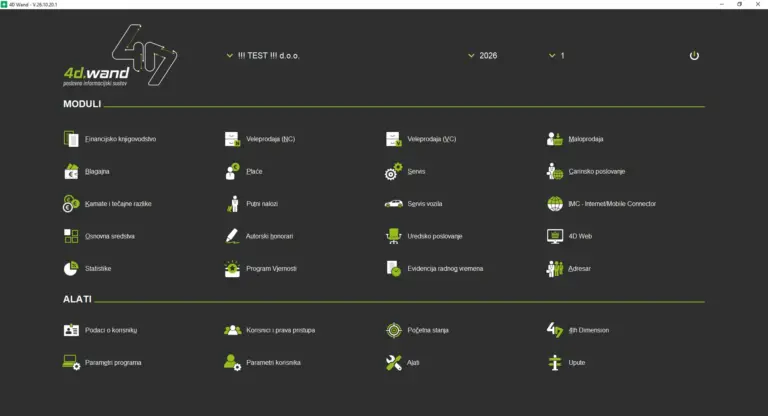768x416 pixels.
Task: Open the Financijsko knjigovodstvo link
Action: (x=120, y=139)
